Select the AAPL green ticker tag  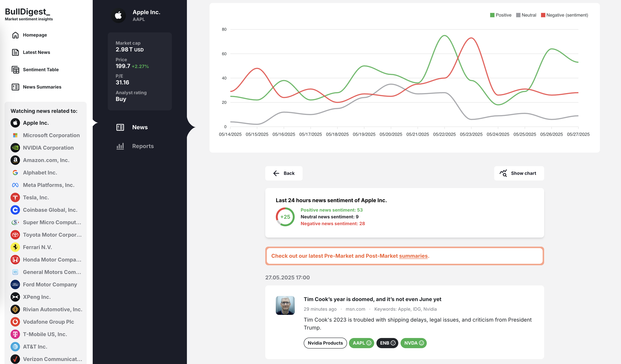click(x=361, y=343)
